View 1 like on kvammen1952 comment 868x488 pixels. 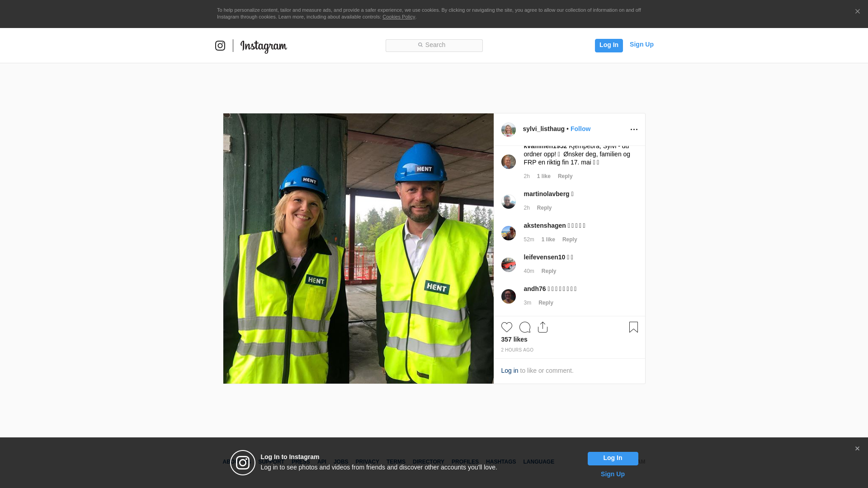click(x=544, y=176)
